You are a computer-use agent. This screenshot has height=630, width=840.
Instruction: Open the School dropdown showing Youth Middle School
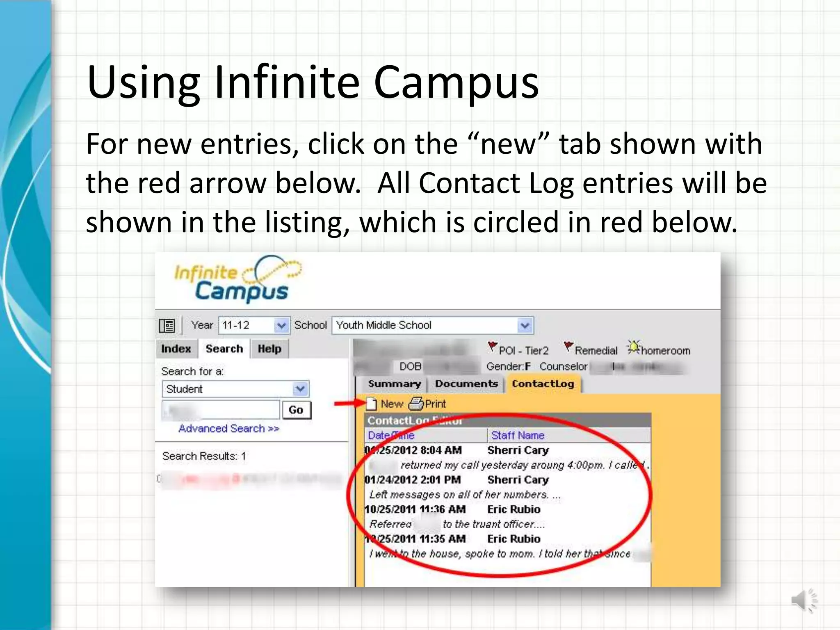[433, 326]
